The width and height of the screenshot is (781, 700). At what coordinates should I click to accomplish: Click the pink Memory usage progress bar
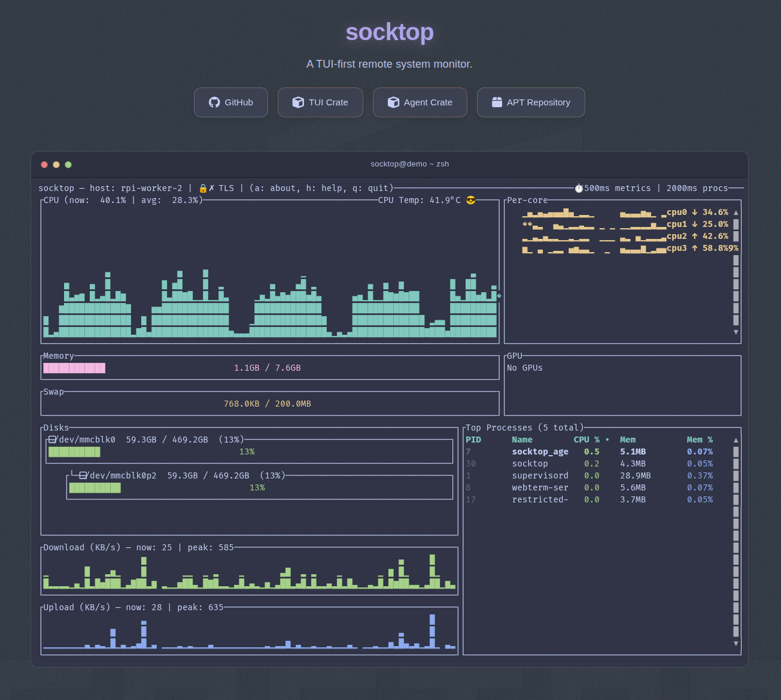74,368
